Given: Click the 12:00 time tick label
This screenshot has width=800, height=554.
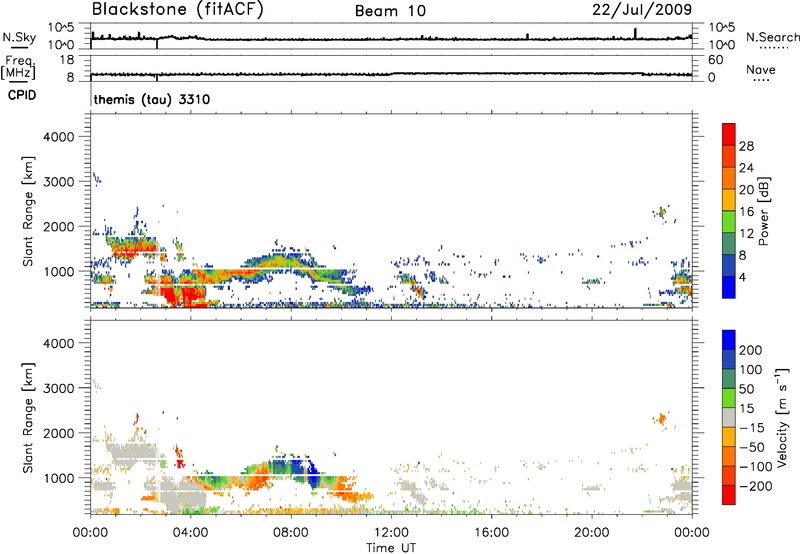Looking at the screenshot, I should click(x=391, y=533).
